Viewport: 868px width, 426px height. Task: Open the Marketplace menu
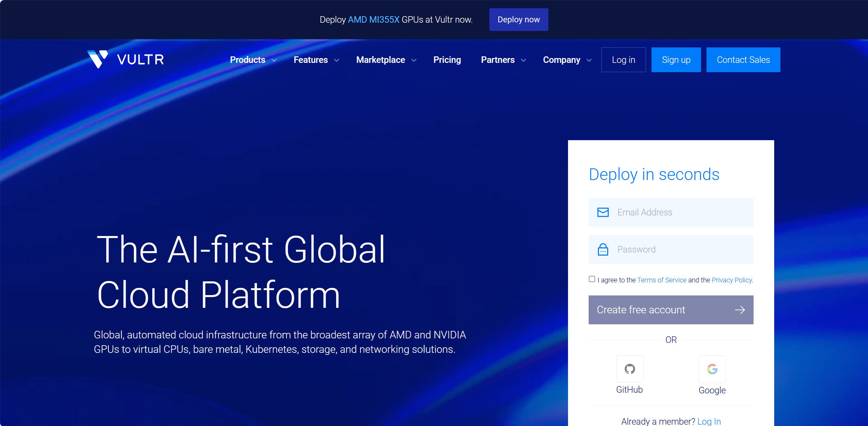(380, 60)
